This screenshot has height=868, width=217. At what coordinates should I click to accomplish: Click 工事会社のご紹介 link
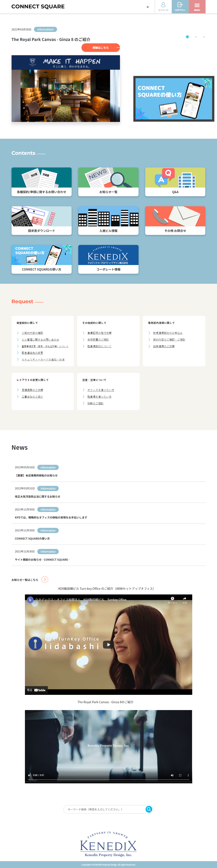pos(32,397)
